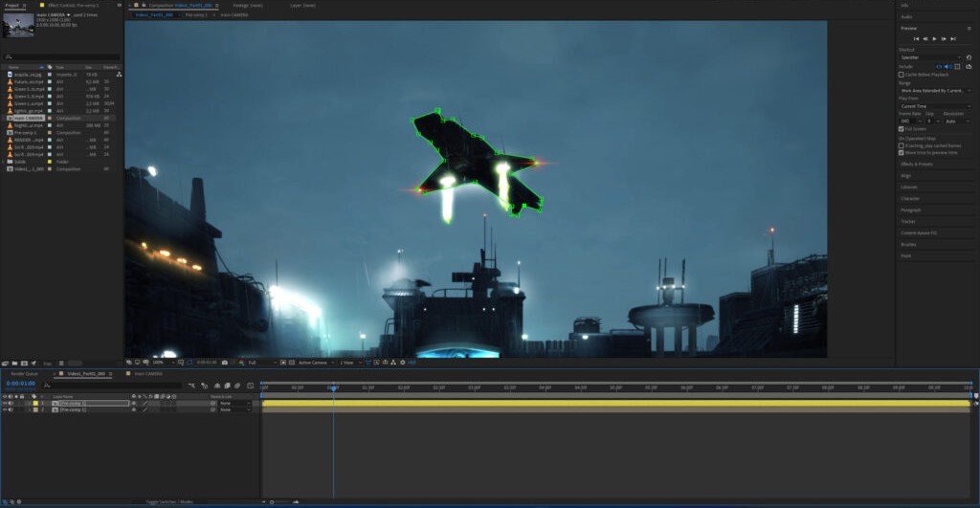Jump to first frame in Preview panel
Viewport: 980px width, 508px height.
tap(916, 38)
